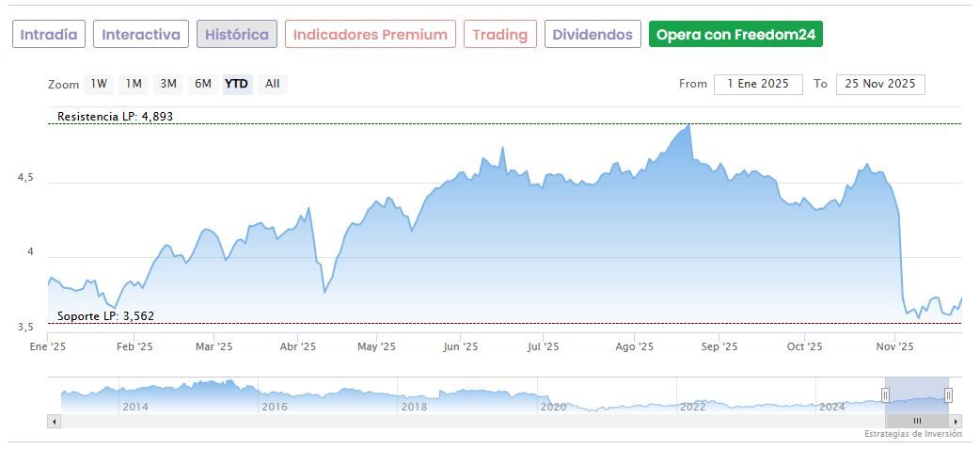Click the From date field

(x=758, y=84)
